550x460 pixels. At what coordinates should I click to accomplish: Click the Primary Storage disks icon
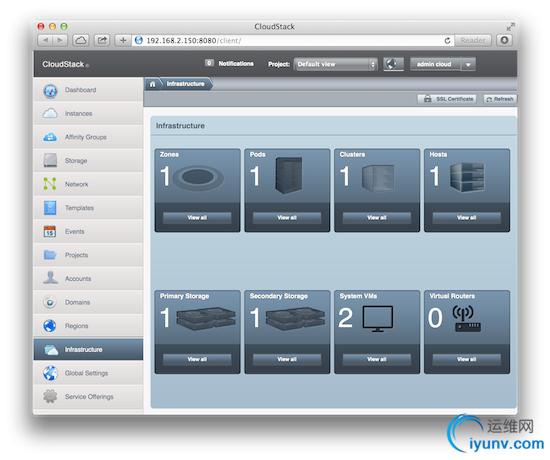(206, 319)
